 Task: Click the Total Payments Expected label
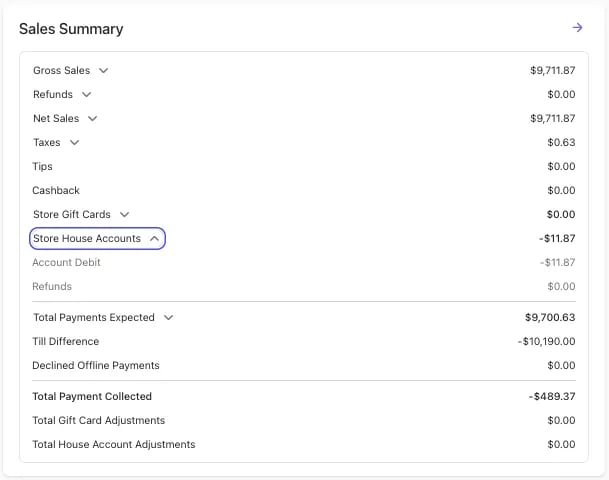tap(94, 318)
